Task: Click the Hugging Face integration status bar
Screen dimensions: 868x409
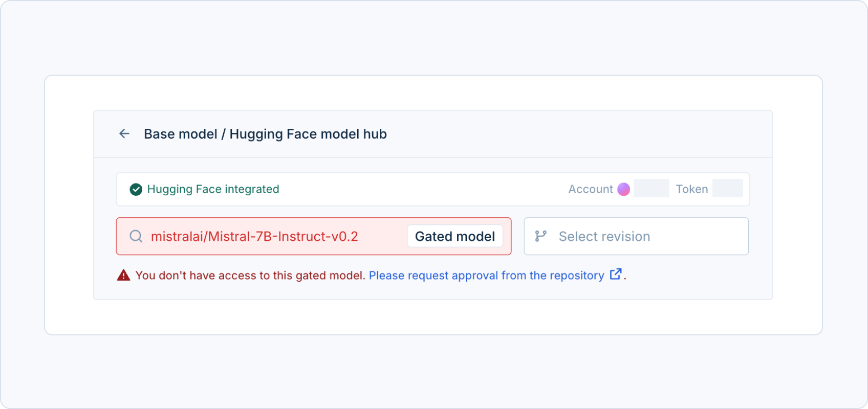Action: 433,189
